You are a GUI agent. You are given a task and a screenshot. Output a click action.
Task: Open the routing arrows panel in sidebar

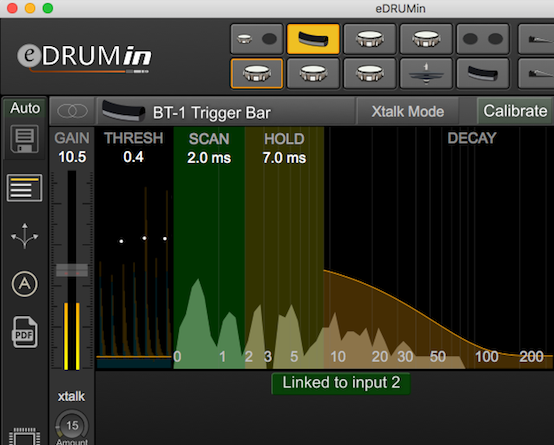click(24, 236)
